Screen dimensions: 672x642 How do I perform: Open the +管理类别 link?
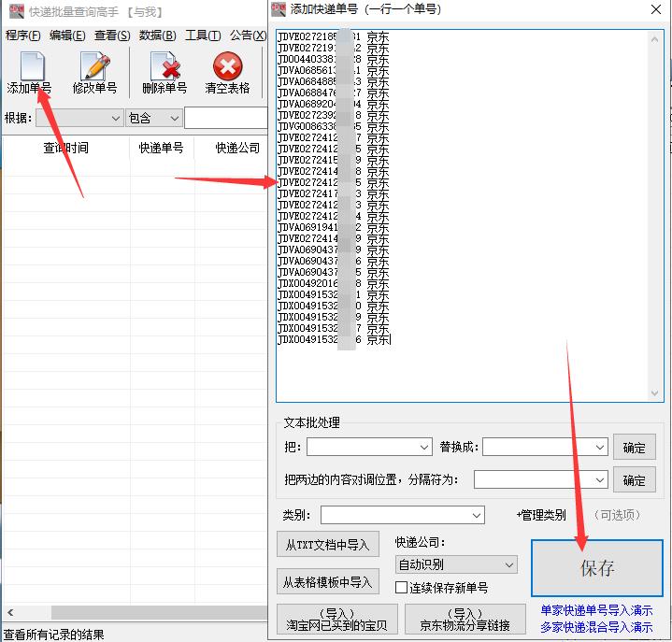[541, 515]
